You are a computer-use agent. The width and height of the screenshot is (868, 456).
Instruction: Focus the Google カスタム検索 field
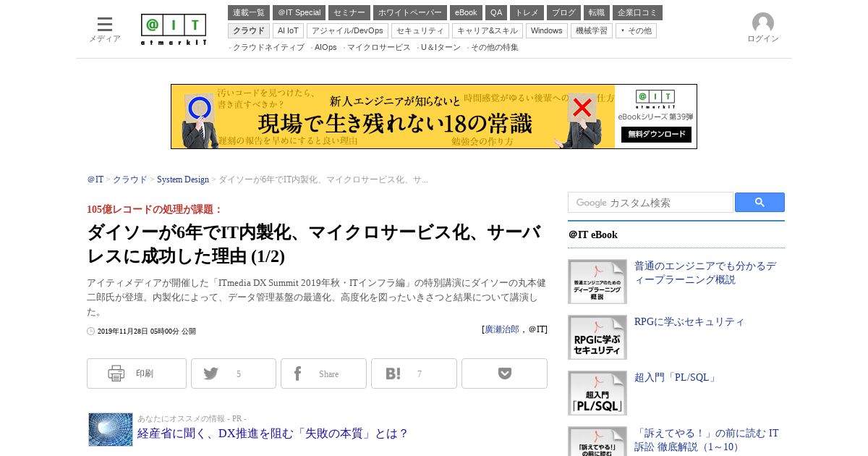tap(650, 203)
